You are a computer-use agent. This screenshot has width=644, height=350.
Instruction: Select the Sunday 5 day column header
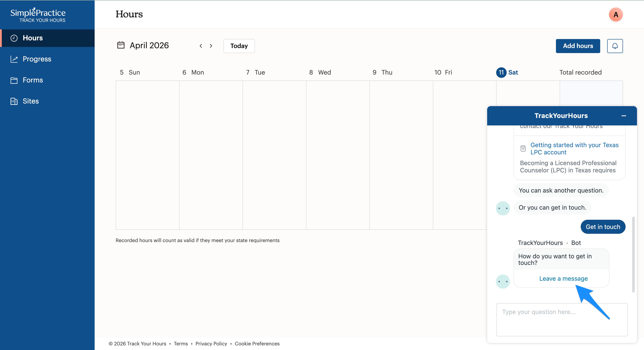[x=130, y=72]
